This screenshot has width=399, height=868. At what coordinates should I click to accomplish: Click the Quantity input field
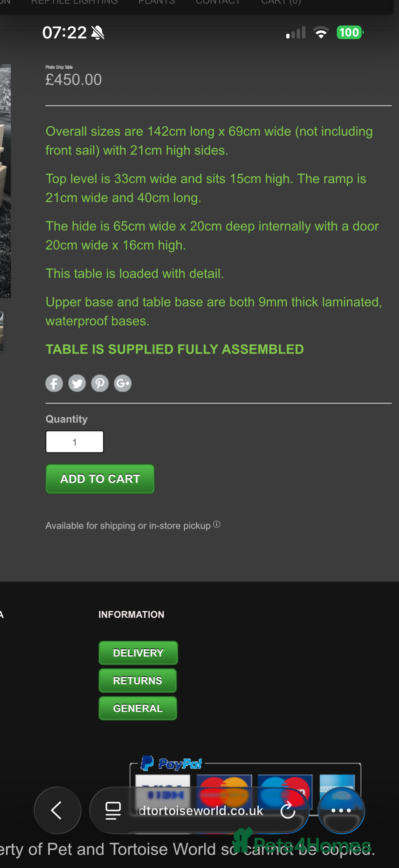click(x=75, y=442)
